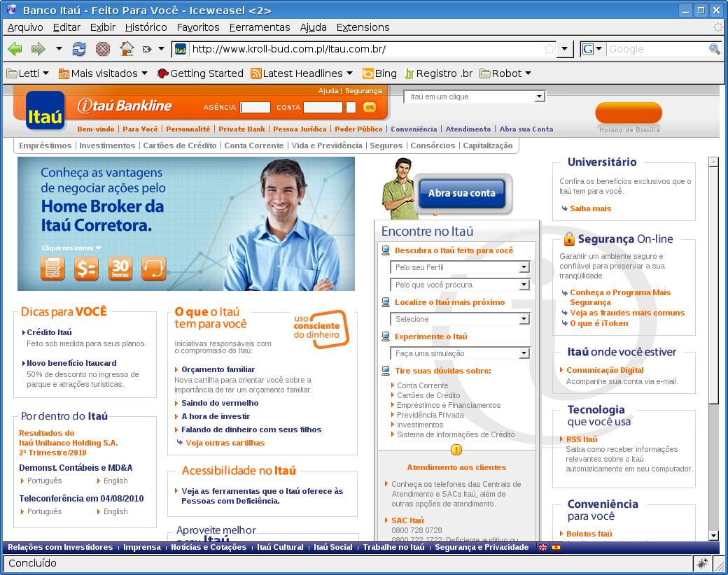Click the orange OK login button
Viewport: 728px width, 575px height.
point(370,107)
